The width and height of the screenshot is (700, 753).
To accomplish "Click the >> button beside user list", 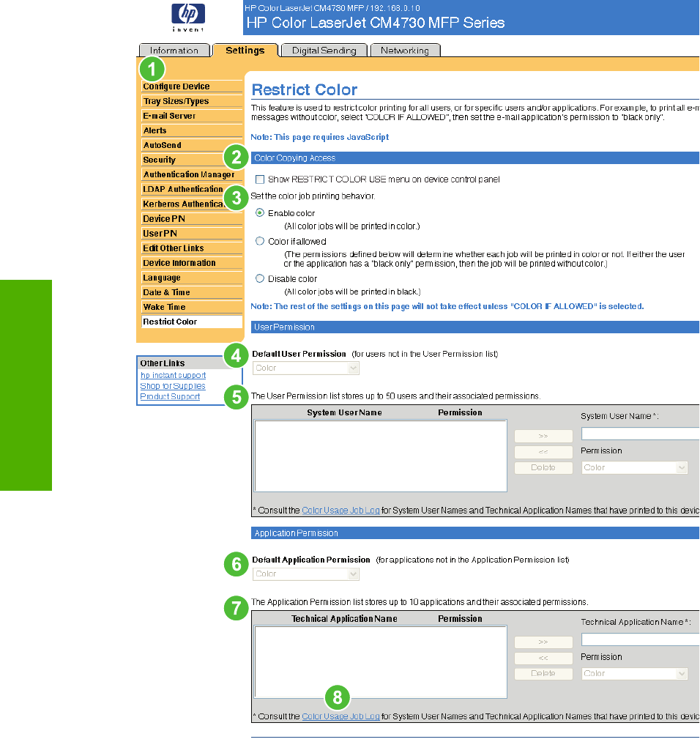I will [543, 436].
